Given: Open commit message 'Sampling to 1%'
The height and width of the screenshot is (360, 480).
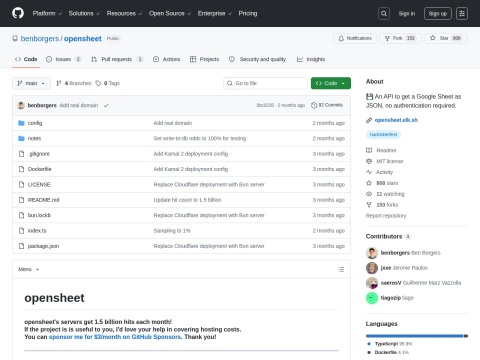Looking at the screenshot, I should point(172,230).
